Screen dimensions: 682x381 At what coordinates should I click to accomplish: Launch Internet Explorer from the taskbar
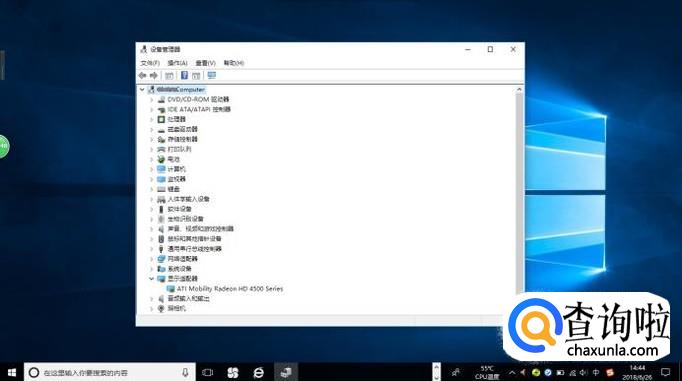coord(259,373)
